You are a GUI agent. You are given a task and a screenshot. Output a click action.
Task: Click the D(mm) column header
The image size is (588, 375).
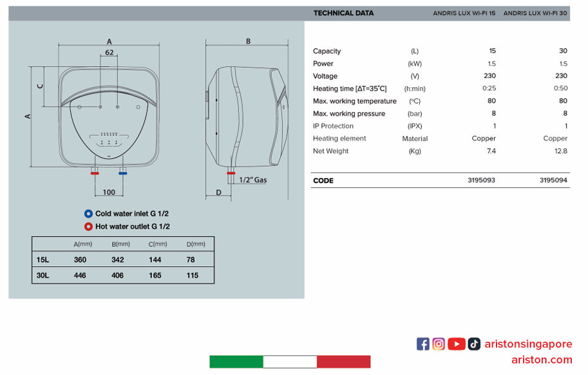coord(196,244)
